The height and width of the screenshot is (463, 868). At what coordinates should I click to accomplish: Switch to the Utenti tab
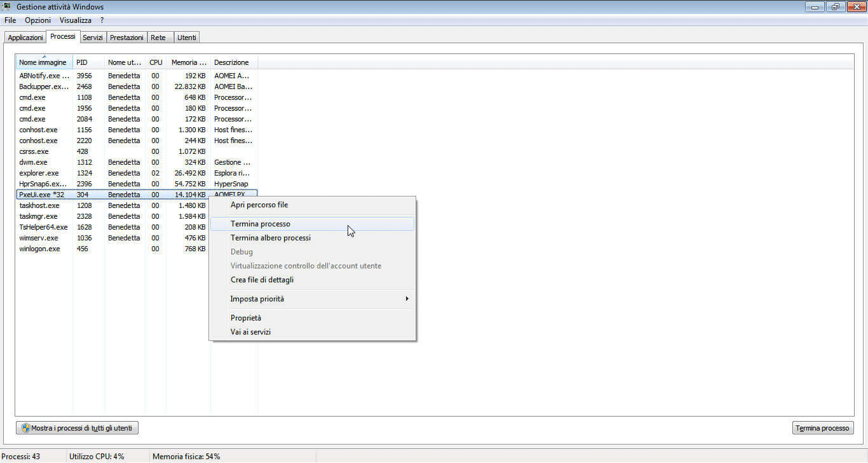tap(187, 38)
